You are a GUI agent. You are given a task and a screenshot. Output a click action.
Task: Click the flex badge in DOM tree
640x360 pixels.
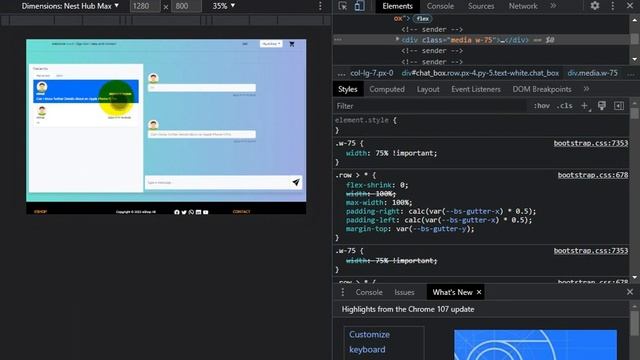(x=422, y=18)
